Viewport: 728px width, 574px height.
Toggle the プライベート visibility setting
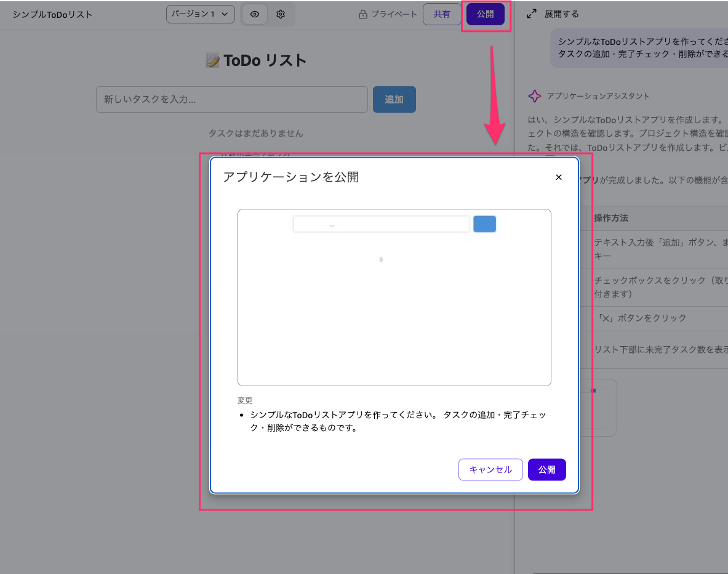tap(387, 14)
